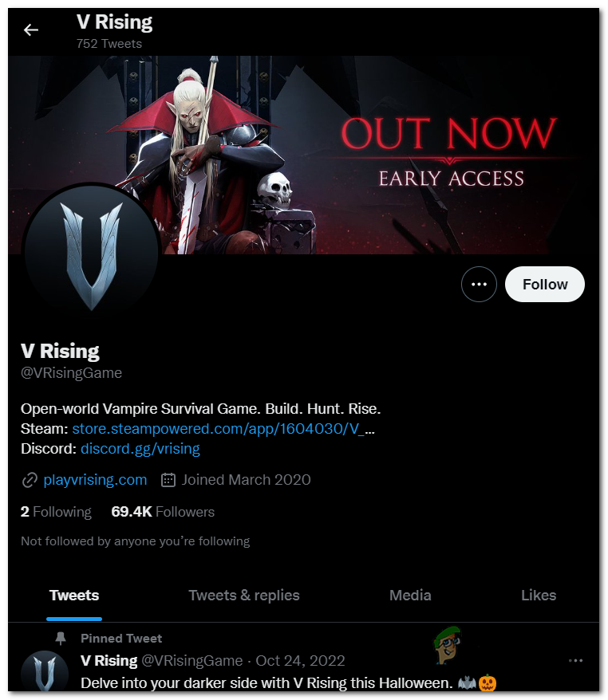Go back using the left arrow icon
608x700 pixels.
click(31, 30)
